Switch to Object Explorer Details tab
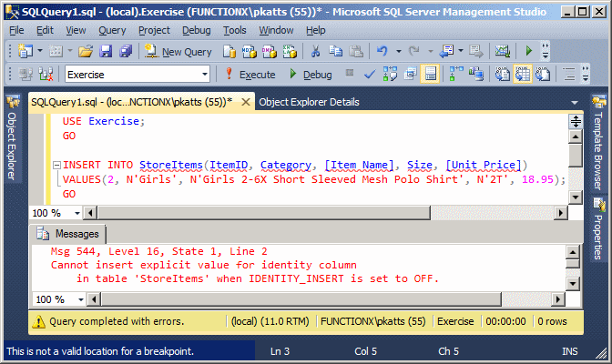The image size is (612, 364). pos(309,102)
